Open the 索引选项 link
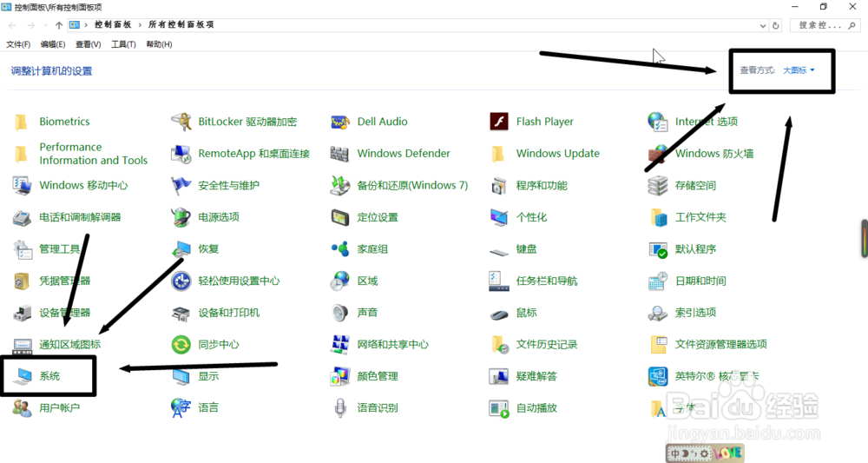 695,313
